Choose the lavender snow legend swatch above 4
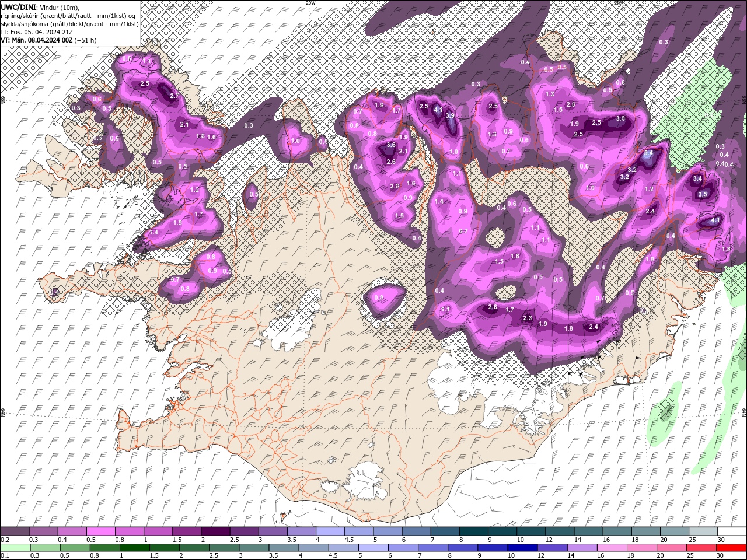 (330, 531)
